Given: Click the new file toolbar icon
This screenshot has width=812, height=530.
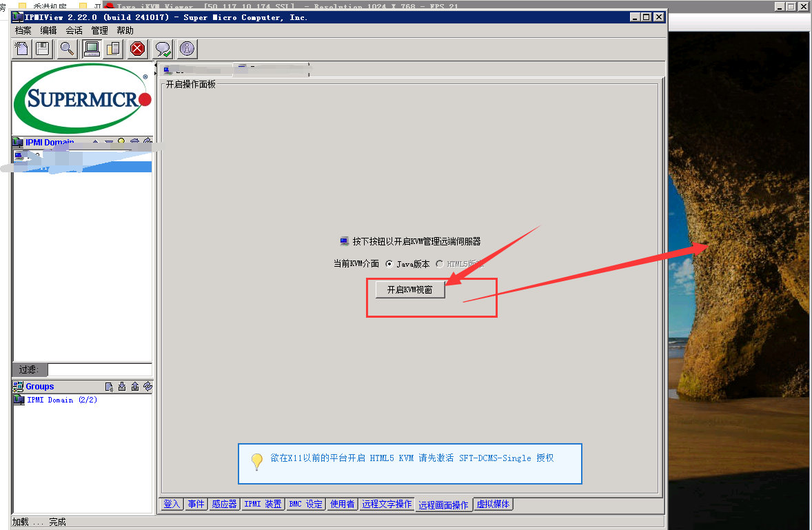Looking at the screenshot, I should coord(22,48).
